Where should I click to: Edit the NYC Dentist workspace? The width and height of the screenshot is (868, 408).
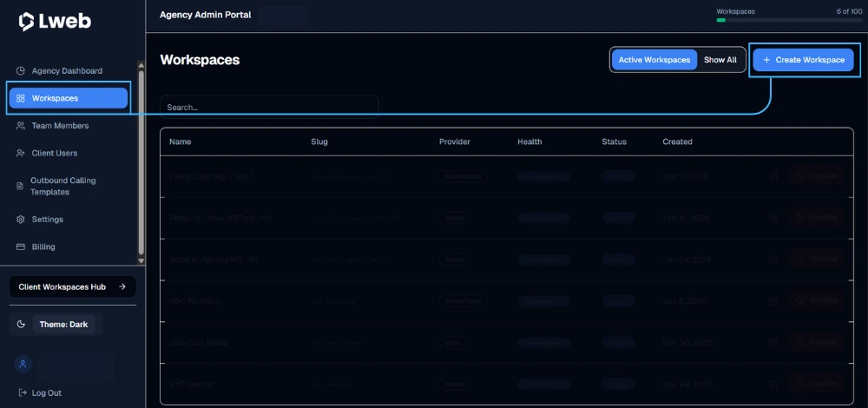pyautogui.click(x=773, y=384)
